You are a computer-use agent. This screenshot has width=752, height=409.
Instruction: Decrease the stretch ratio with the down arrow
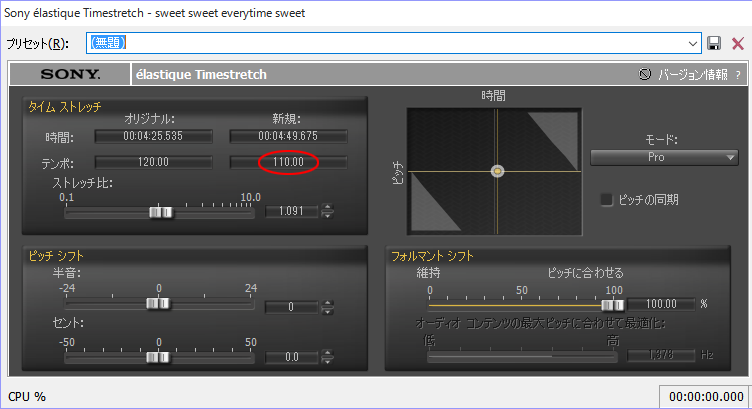[328, 215]
